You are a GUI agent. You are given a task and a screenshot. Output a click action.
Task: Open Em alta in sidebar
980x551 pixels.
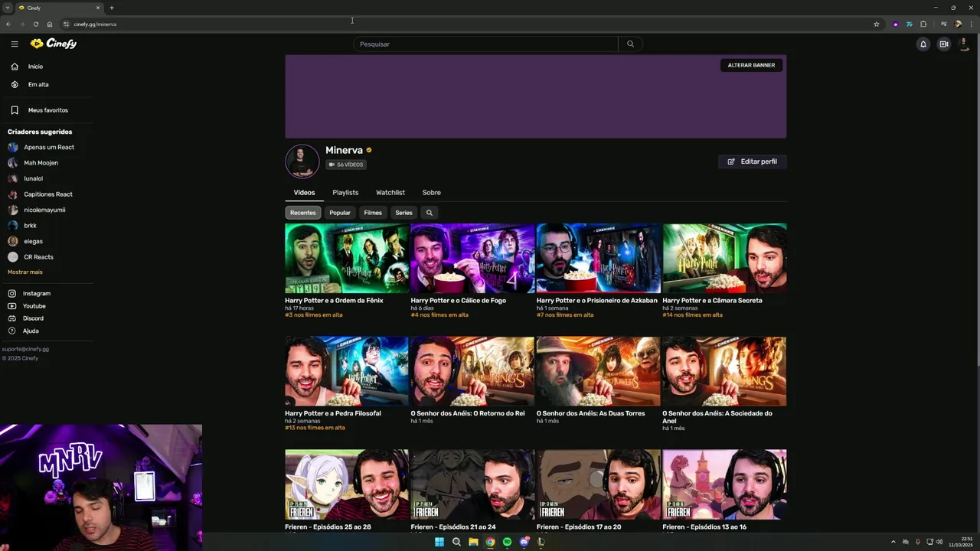pos(38,84)
